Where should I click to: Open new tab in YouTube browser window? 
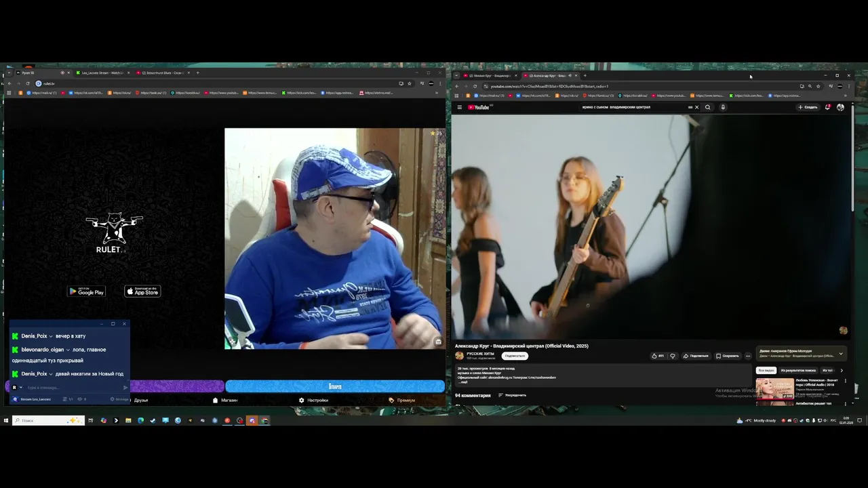[585, 76]
